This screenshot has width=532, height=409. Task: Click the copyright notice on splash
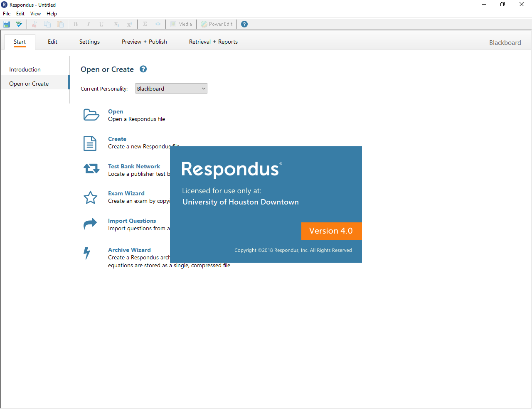(x=293, y=250)
